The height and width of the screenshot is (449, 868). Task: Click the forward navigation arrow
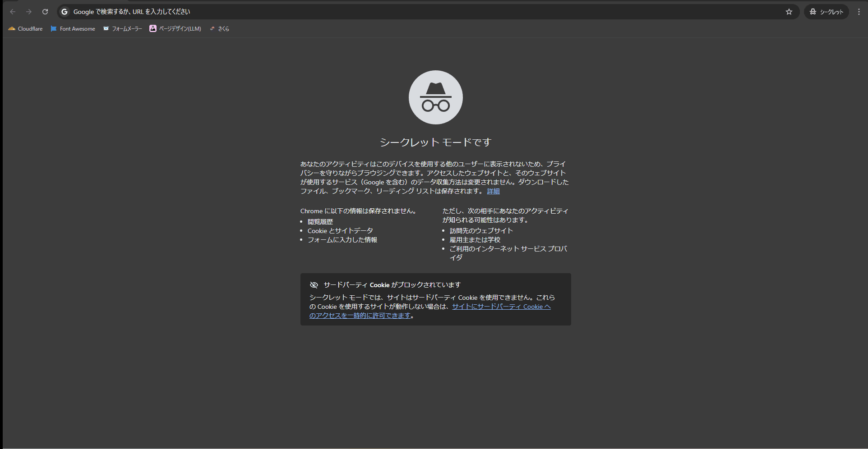coord(28,12)
